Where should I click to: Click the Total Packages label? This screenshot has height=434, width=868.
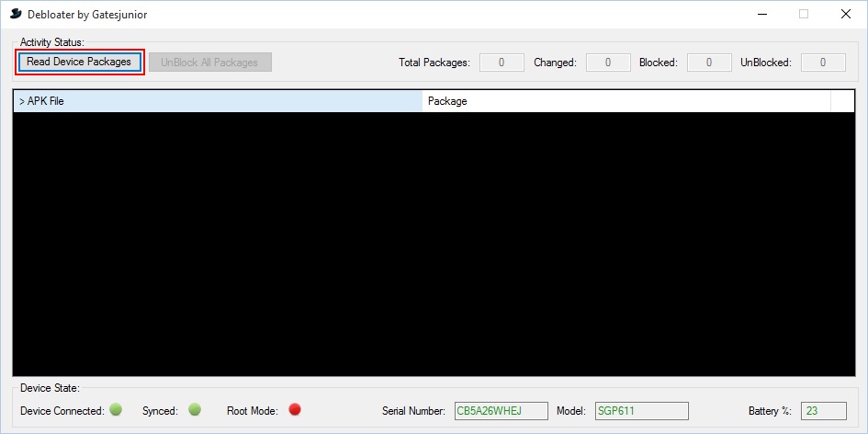coord(434,63)
